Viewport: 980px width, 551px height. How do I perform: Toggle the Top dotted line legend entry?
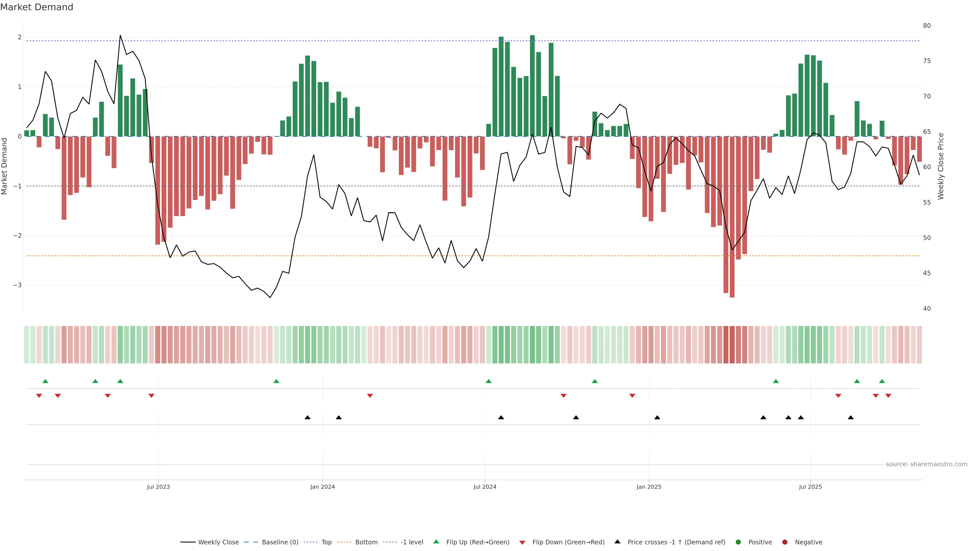[x=326, y=542]
